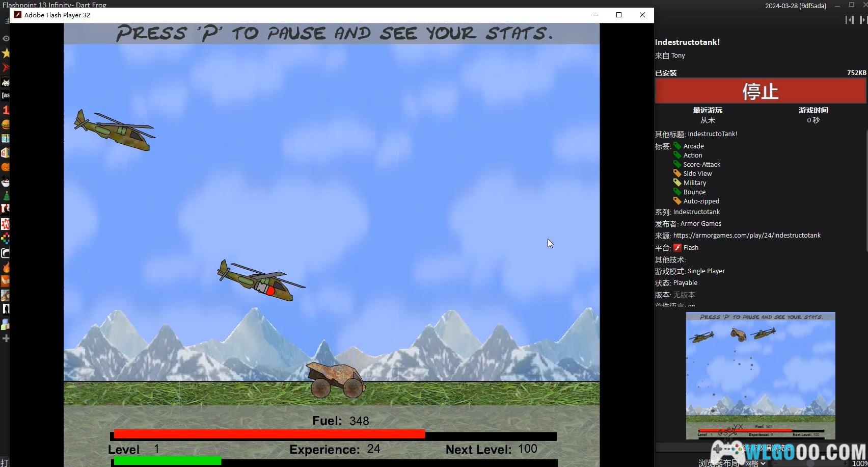Select the Christmas tree playlist icon

tap(6, 196)
